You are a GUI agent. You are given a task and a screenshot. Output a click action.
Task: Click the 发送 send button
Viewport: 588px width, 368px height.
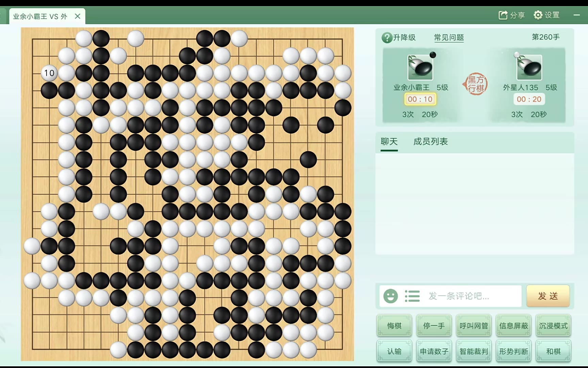point(548,296)
